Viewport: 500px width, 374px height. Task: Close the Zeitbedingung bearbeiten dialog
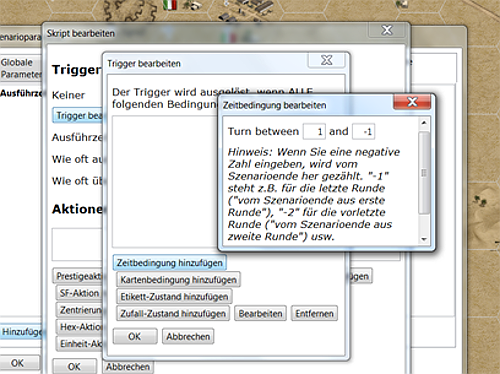click(x=412, y=102)
